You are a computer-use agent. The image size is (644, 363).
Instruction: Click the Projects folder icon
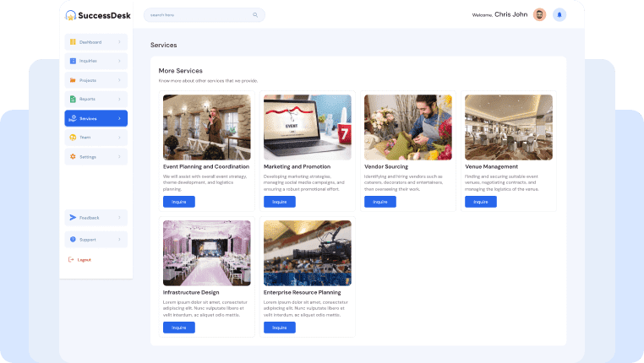pos(73,80)
